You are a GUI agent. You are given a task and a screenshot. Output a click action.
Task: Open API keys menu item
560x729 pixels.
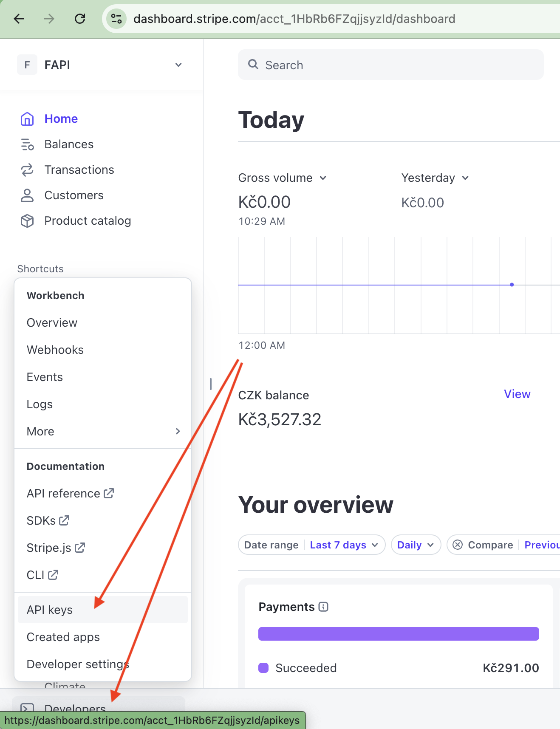coord(103,610)
